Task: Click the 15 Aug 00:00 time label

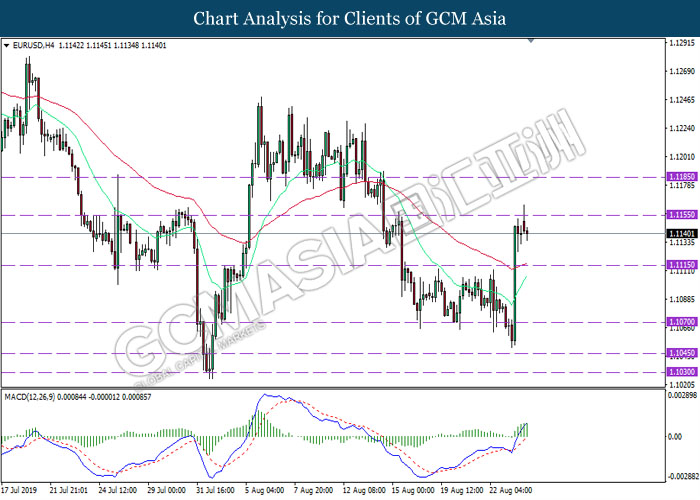Action: (413, 490)
